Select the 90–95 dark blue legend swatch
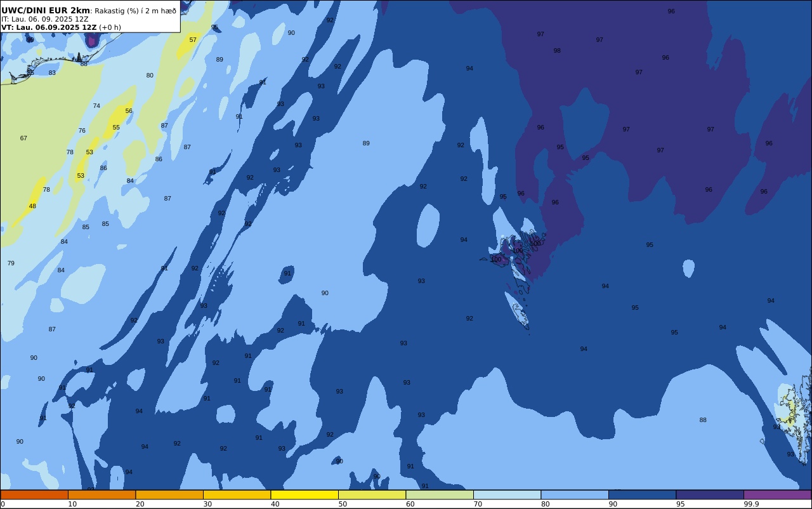This screenshot has height=509, width=812. [x=642, y=495]
